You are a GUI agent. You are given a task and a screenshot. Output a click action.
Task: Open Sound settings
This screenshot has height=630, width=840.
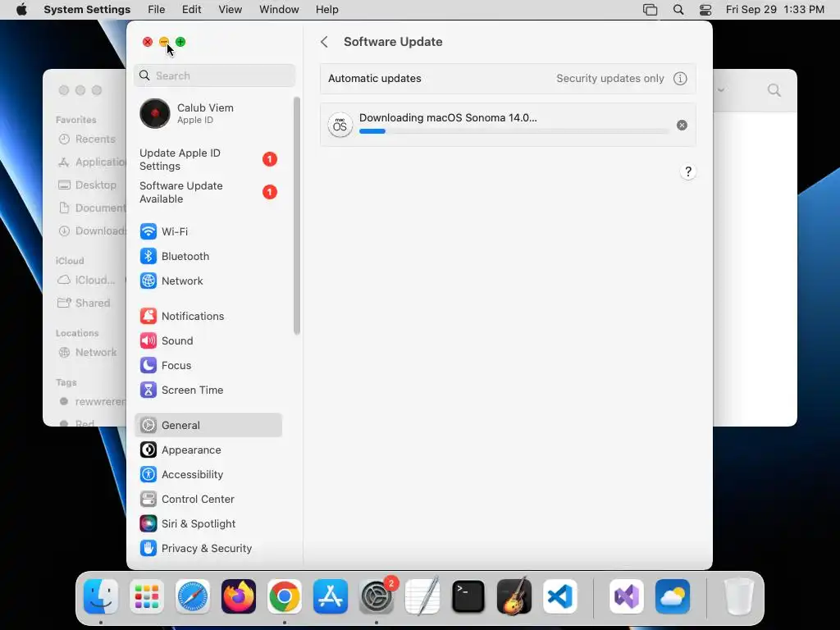pyautogui.click(x=208, y=340)
